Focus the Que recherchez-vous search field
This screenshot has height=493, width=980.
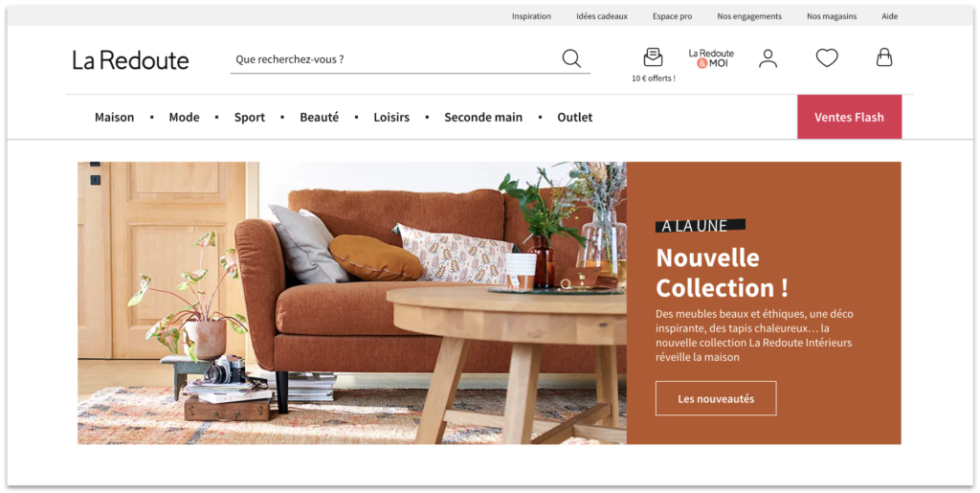395,59
